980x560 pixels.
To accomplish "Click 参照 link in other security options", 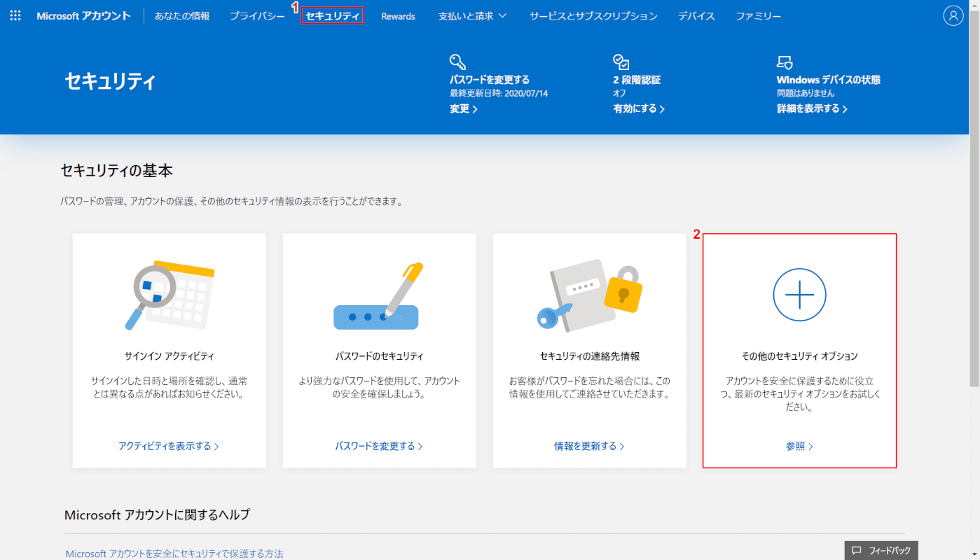I will [x=799, y=446].
